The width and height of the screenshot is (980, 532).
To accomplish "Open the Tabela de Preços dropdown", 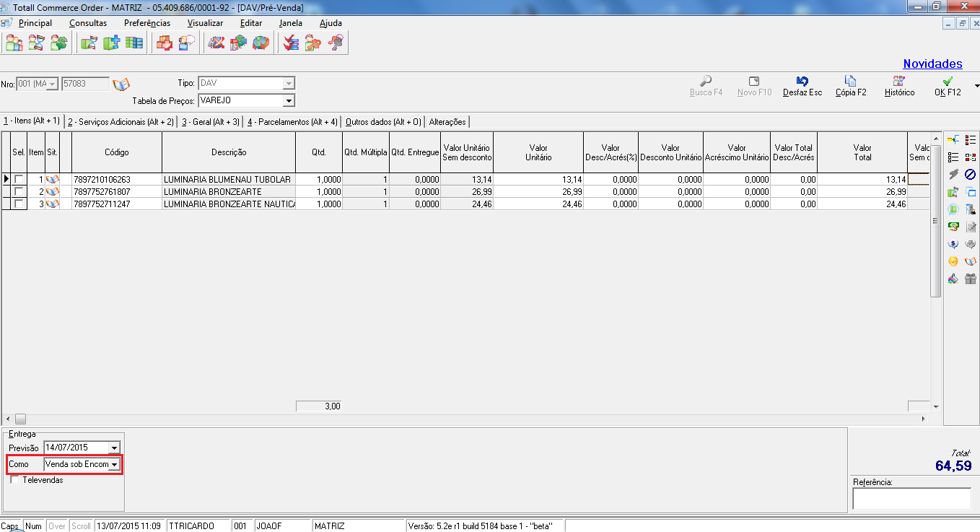I will pos(289,100).
